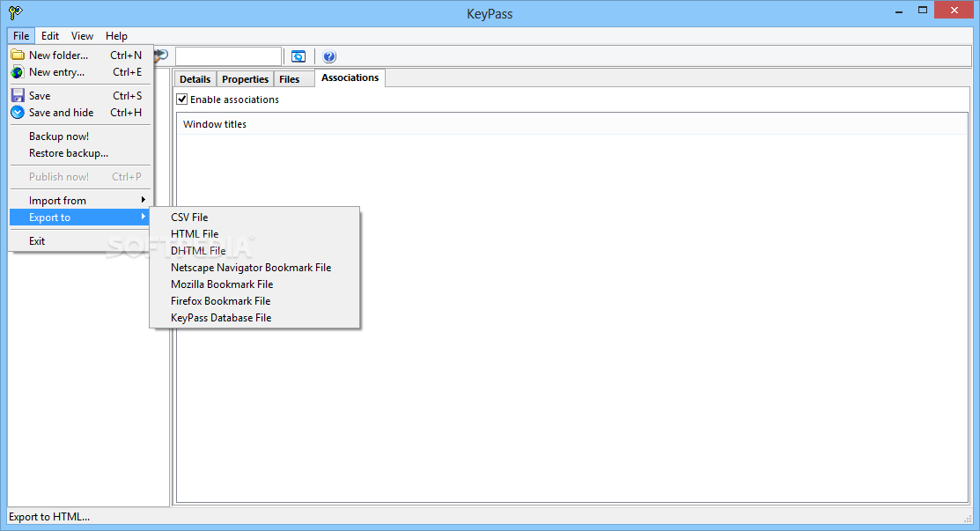Viewport: 980px width, 531px height.
Task: Select the Associations tab
Action: [350, 77]
